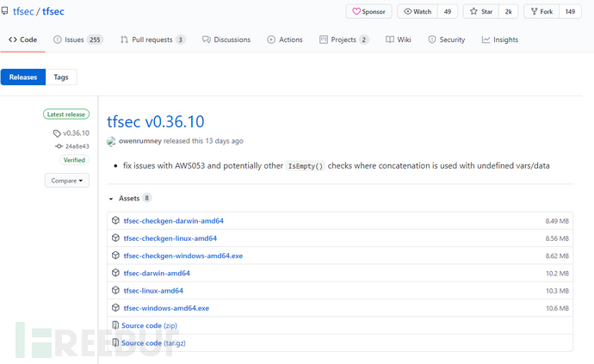This screenshot has width=594, height=364.
Task: Switch to the Pull requests tab
Action: (153, 40)
